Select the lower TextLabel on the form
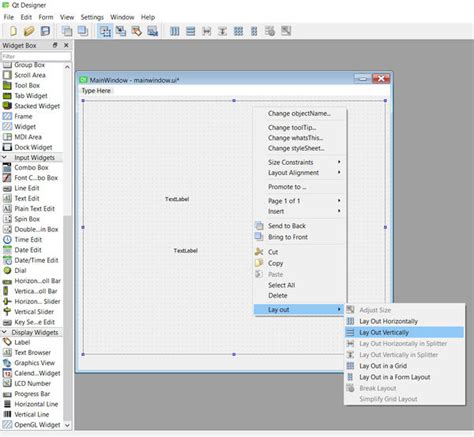 click(x=186, y=250)
